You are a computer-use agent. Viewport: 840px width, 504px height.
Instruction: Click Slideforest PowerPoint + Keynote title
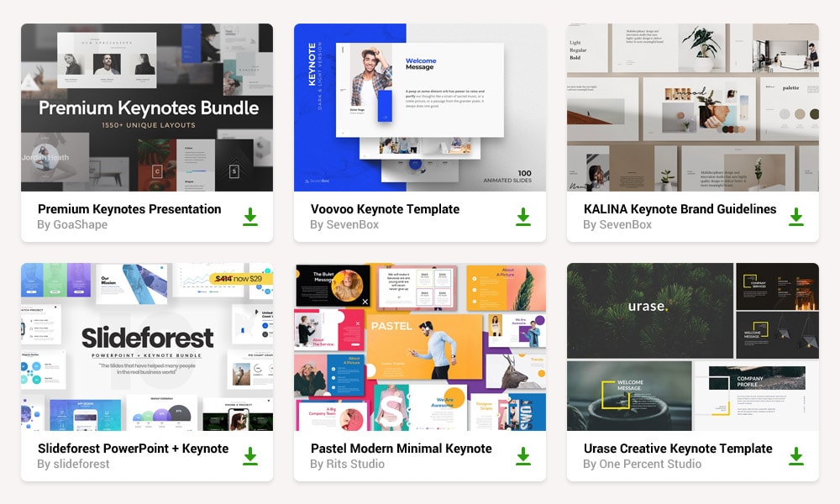coord(133,449)
